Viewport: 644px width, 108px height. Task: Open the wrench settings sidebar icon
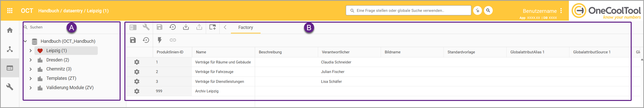[x=10, y=87]
